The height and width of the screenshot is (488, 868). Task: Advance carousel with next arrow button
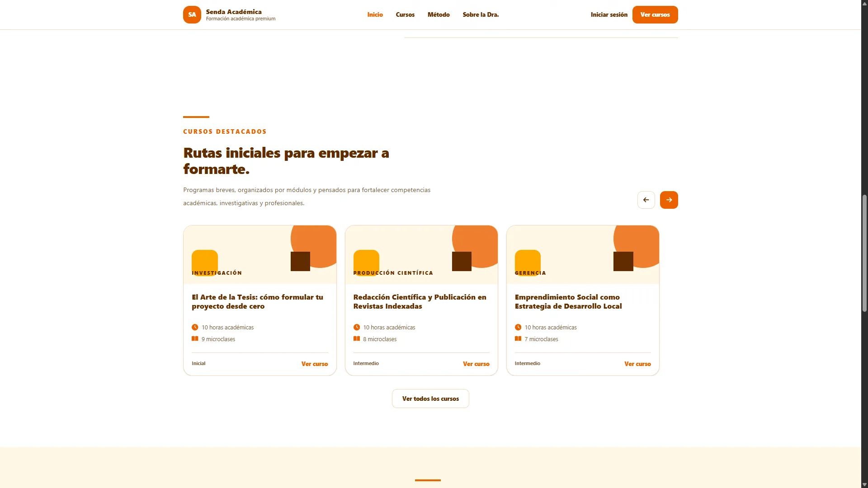(669, 200)
